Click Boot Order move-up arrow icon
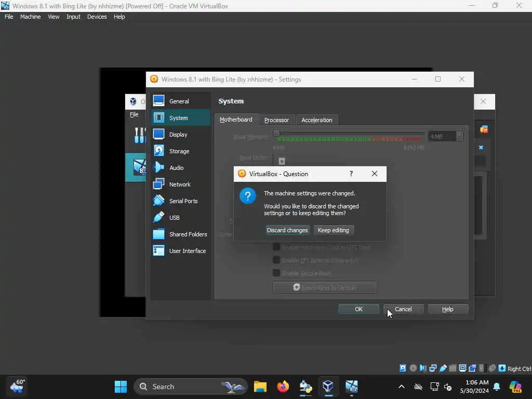532x399 pixels. pyautogui.click(x=282, y=161)
